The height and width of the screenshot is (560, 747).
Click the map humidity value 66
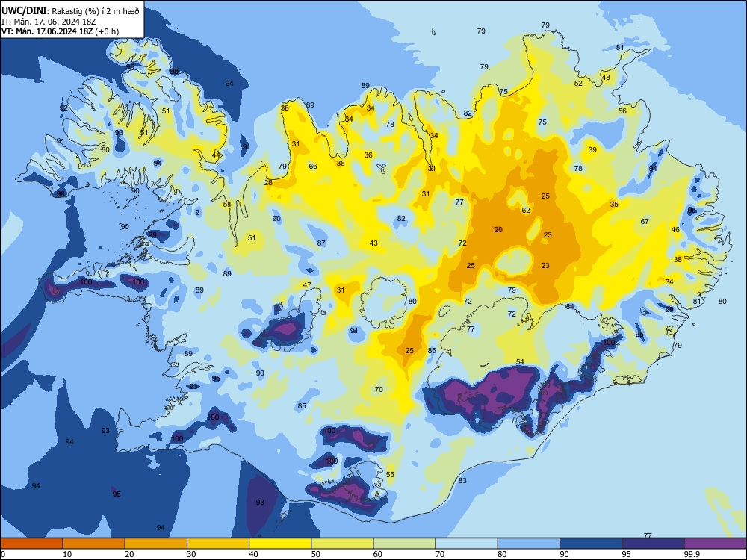313,167
